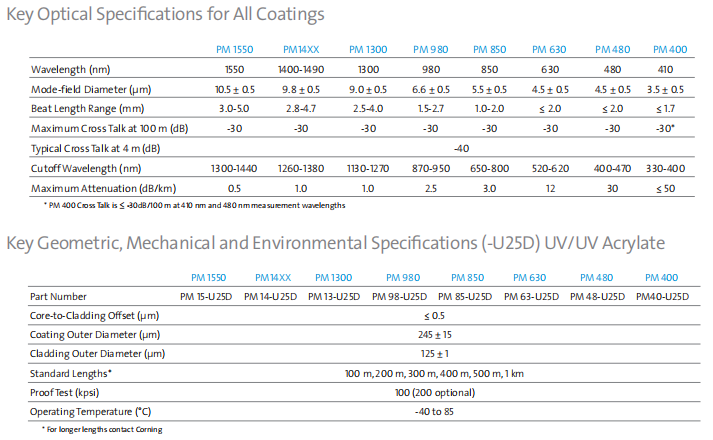Click the '400-470' cutoff wavelength value
Image resolution: width=713 pixels, height=440 pixels.
pos(613,169)
